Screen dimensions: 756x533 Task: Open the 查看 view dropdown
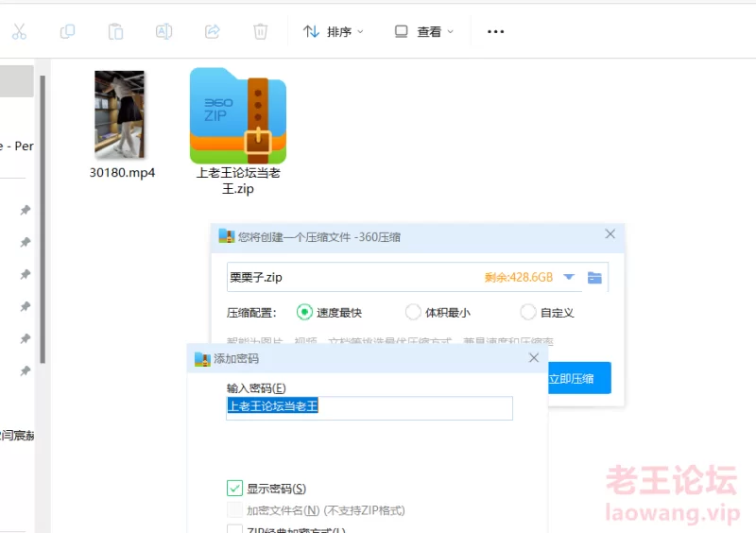pyautogui.click(x=424, y=32)
